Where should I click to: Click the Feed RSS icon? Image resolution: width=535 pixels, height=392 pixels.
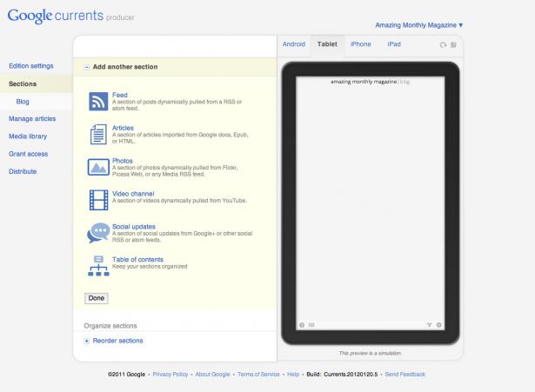(x=98, y=101)
